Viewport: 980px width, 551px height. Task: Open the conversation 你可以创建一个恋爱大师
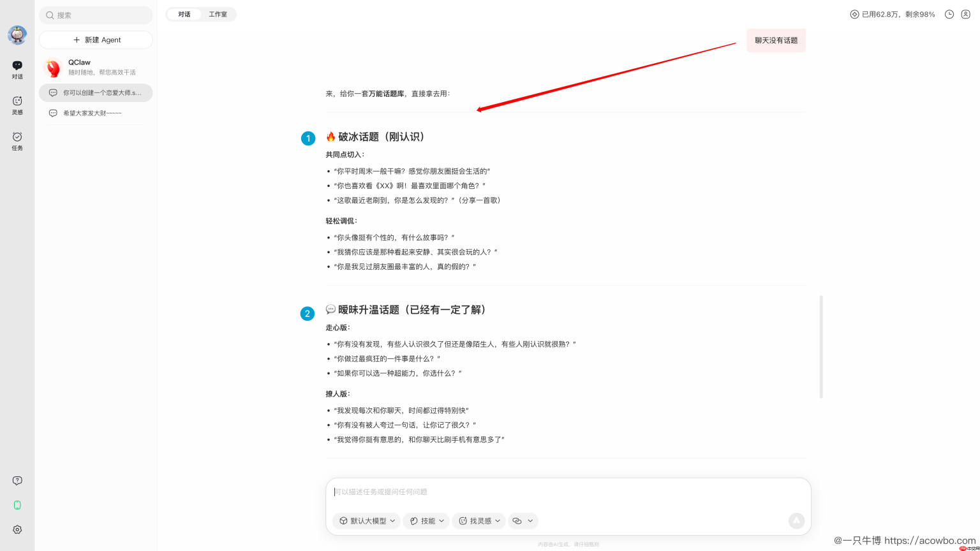coord(96,93)
